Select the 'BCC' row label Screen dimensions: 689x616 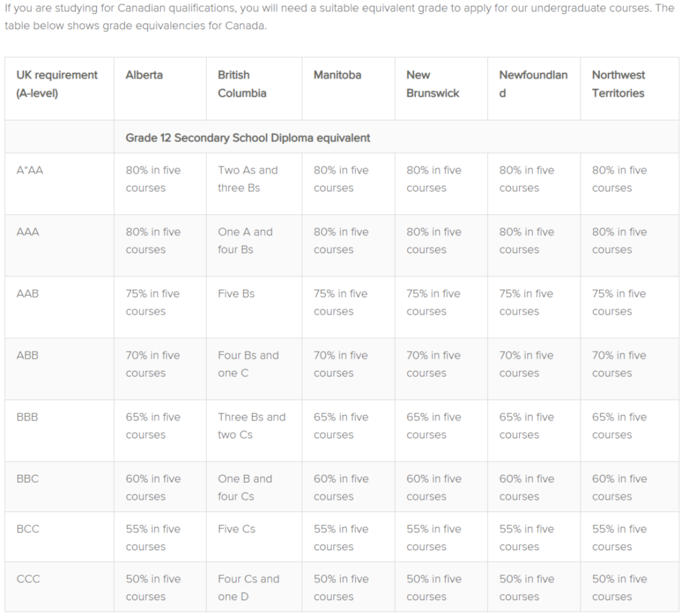pos(27,529)
